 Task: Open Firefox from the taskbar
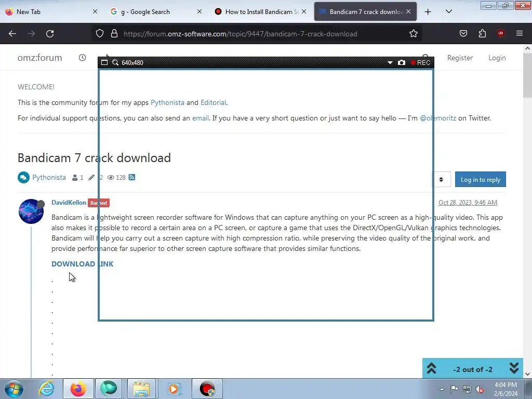click(78, 389)
